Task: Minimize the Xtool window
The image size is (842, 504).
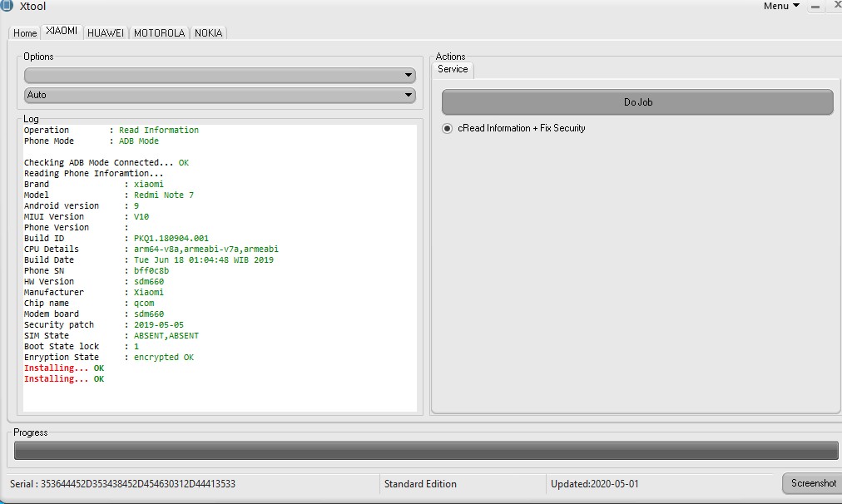Action: pos(815,7)
